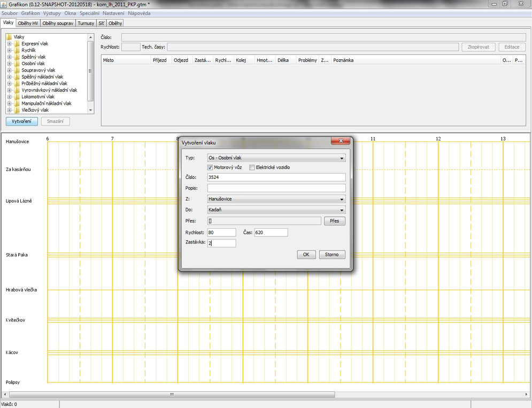Click the Spěšný nákladní vlak folder icon
Image resolution: width=532 pixels, height=408 pixels.
[17, 77]
